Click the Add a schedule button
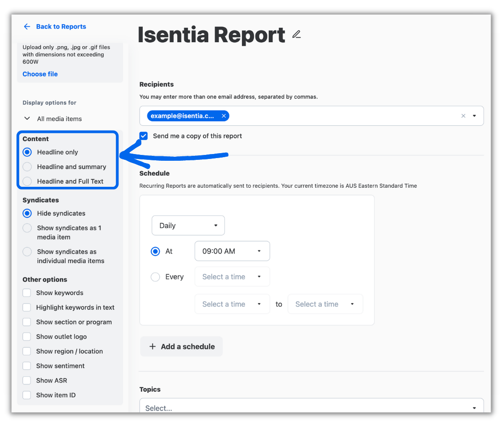504x423 pixels. click(x=181, y=347)
